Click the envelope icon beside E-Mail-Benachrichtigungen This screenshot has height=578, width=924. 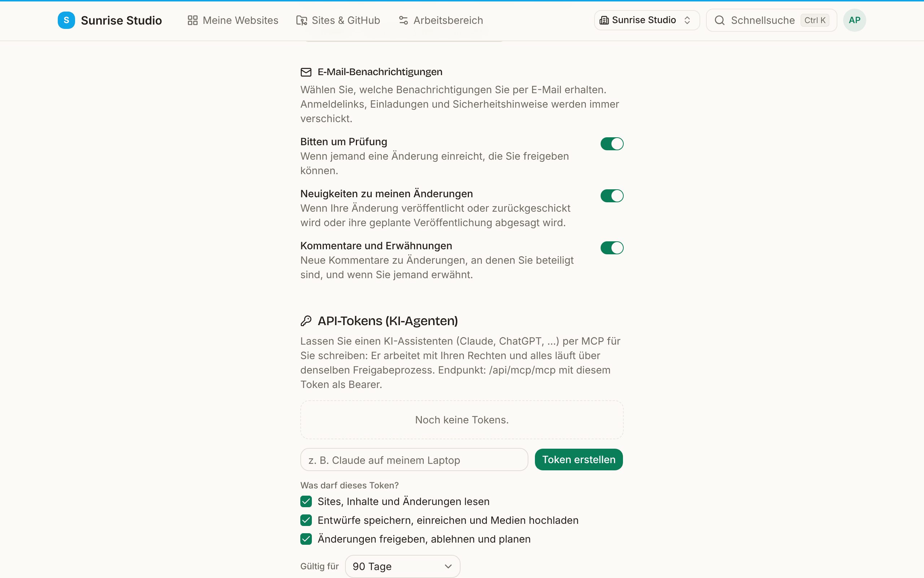click(x=306, y=72)
